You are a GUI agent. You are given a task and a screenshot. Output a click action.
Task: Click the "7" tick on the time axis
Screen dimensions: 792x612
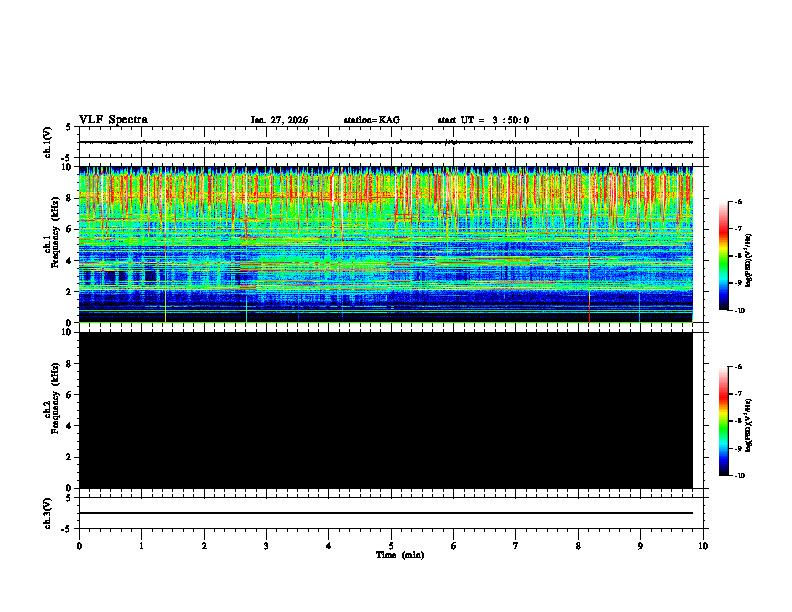tap(516, 546)
